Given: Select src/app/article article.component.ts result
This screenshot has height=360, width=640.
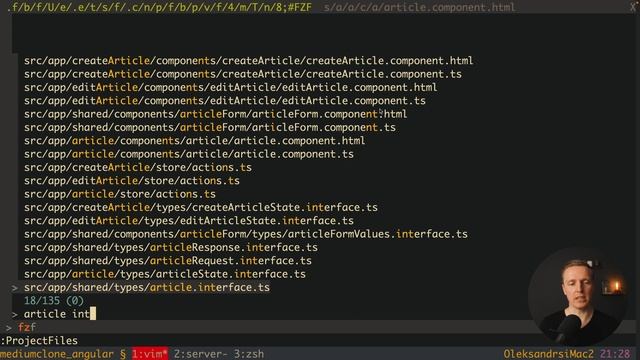Looking at the screenshot, I should (189, 154).
